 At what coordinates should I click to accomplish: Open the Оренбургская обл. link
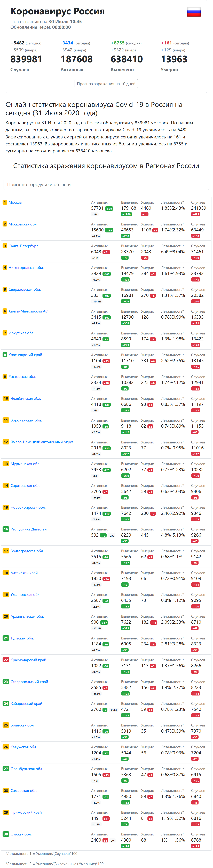(x=27, y=769)
